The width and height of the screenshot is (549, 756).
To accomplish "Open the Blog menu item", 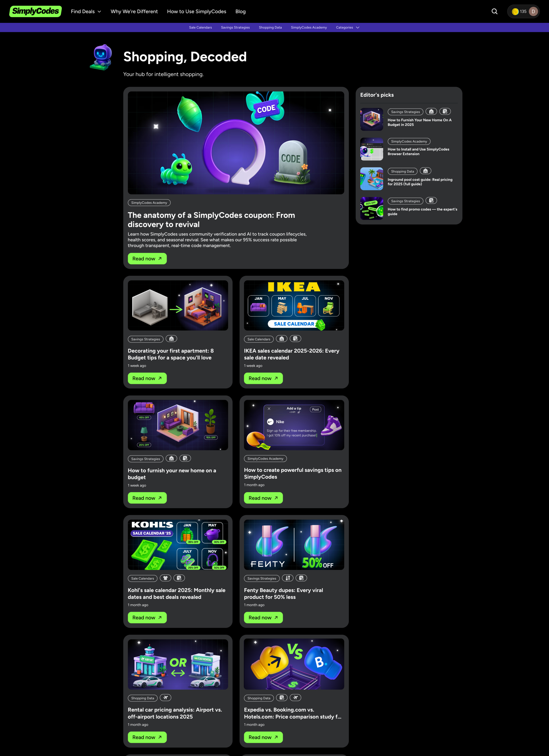I will click(240, 11).
